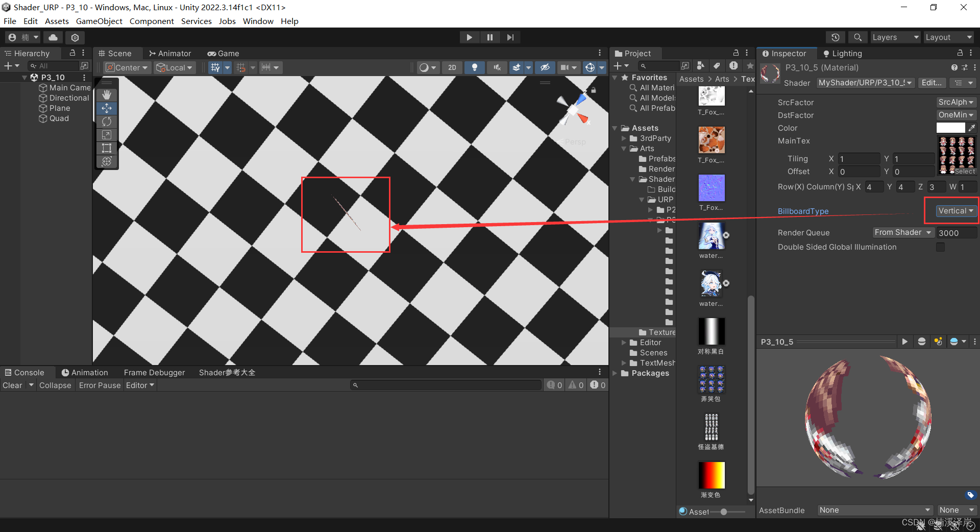Screen dimensions: 980x532
Task: Toggle scene lighting in Scene view toolbar
Action: tap(475, 67)
